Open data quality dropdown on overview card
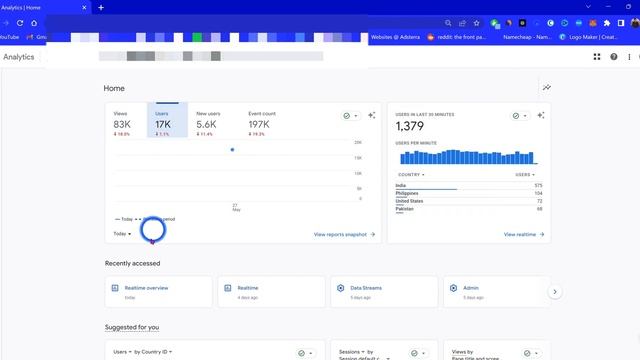The height and width of the screenshot is (360, 640). [x=351, y=116]
